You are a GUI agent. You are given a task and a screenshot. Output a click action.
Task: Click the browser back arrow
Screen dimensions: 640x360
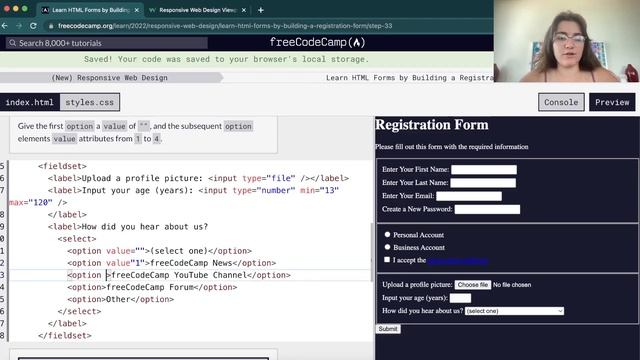pyautogui.click(x=5, y=26)
